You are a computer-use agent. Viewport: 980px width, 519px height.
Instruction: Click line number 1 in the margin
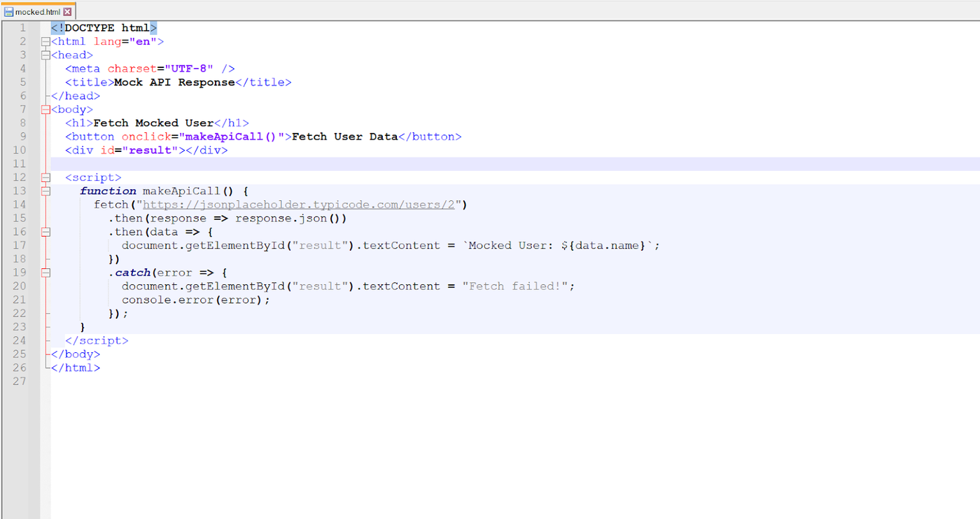[x=22, y=28]
